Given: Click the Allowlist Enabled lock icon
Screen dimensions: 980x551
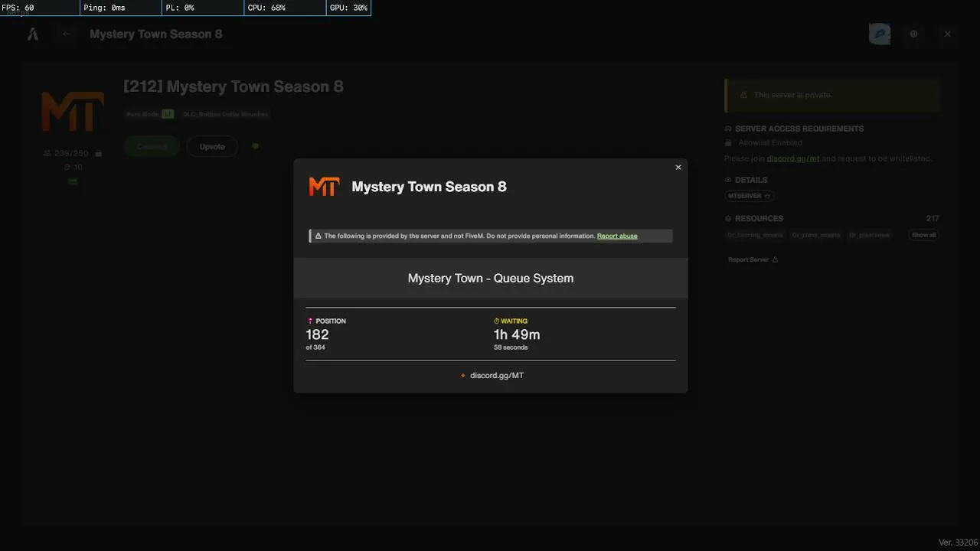Looking at the screenshot, I should pos(729,143).
